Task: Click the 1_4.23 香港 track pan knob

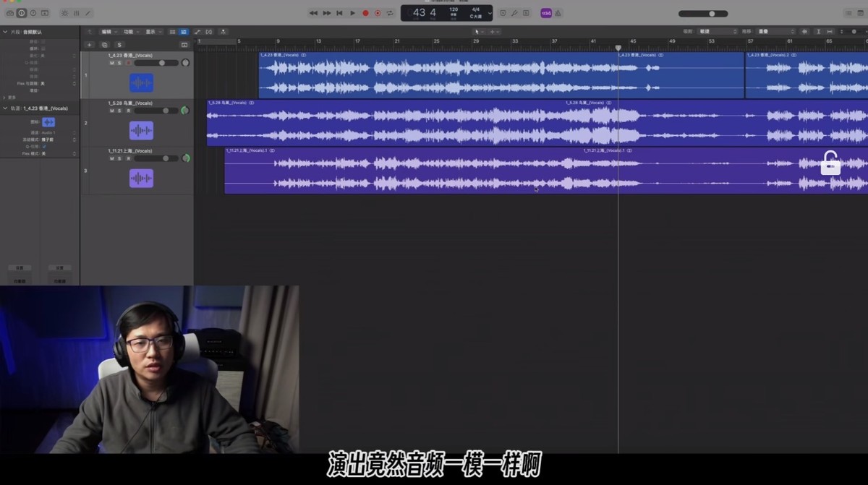Action: click(x=185, y=63)
